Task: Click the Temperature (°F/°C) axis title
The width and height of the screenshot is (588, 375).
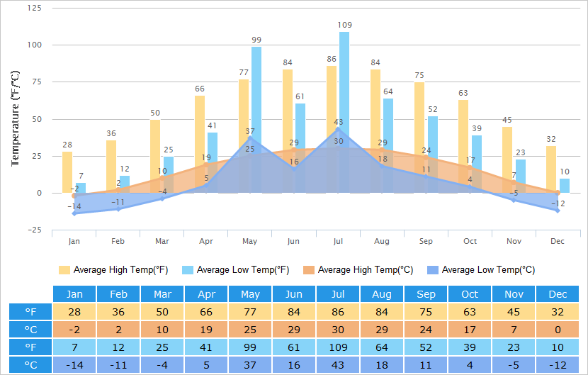Action: click(15, 118)
